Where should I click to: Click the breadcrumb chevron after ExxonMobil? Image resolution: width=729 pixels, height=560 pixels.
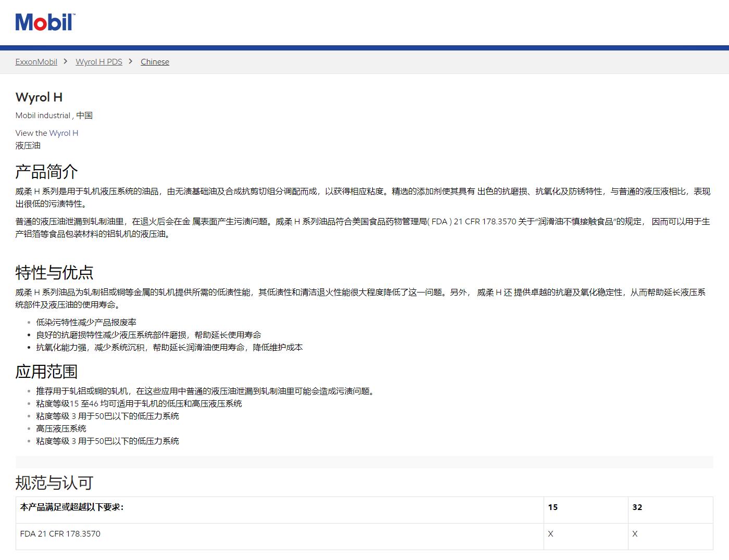[x=66, y=61]
